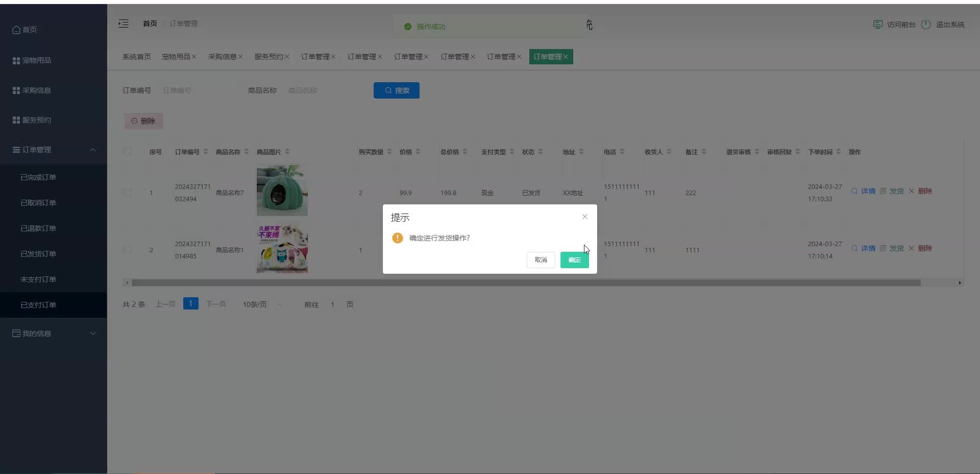This screenshot has width=980, height=474.
Task: Check the row 1 order checkbox
Action: 128,193
